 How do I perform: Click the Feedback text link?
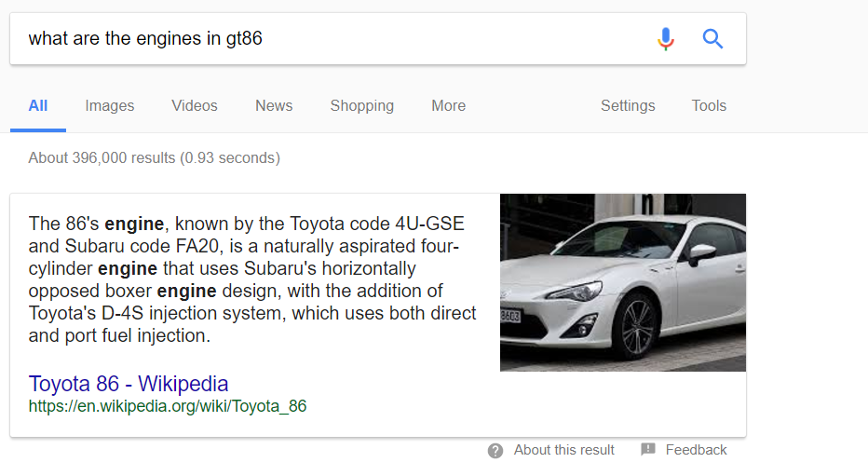[x=696, y=450]
